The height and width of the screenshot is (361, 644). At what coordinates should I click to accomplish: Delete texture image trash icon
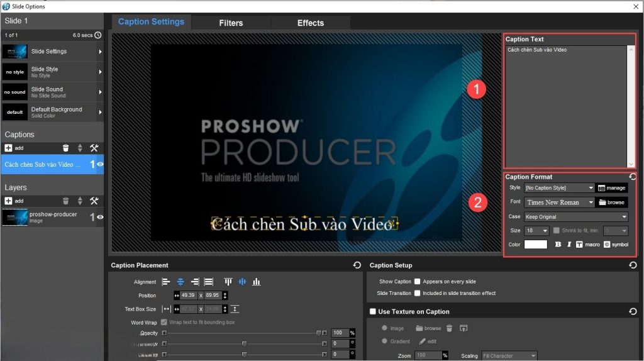coord(449,328)
